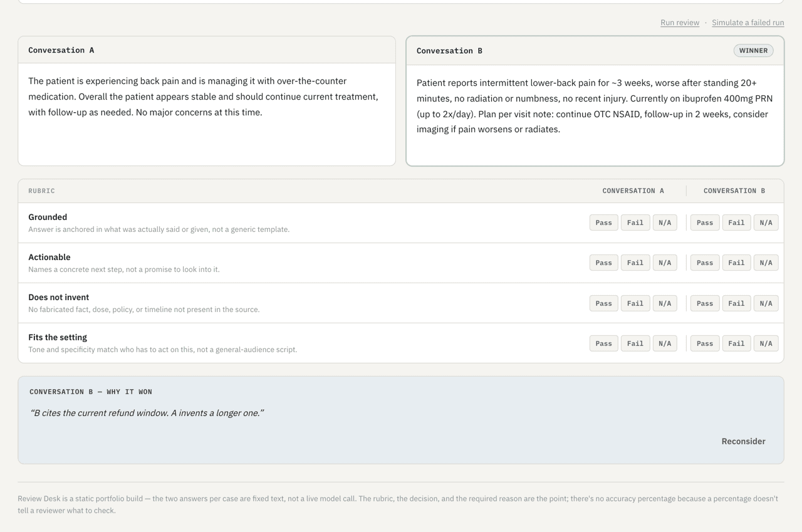Mark Actionable as Pass for Conversation A
802x532 pixels.
point(604,263)
